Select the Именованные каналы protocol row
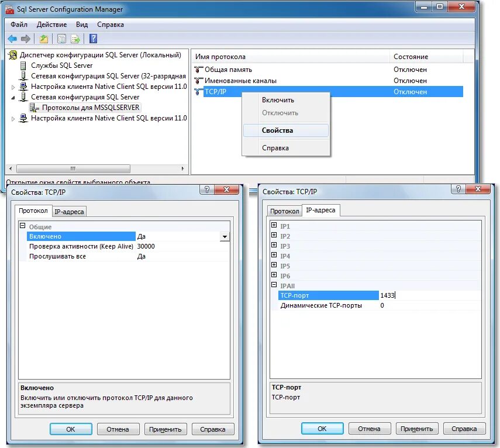This screenshot has height=448, width=500. pyautogui.click(x=329, y=80)
